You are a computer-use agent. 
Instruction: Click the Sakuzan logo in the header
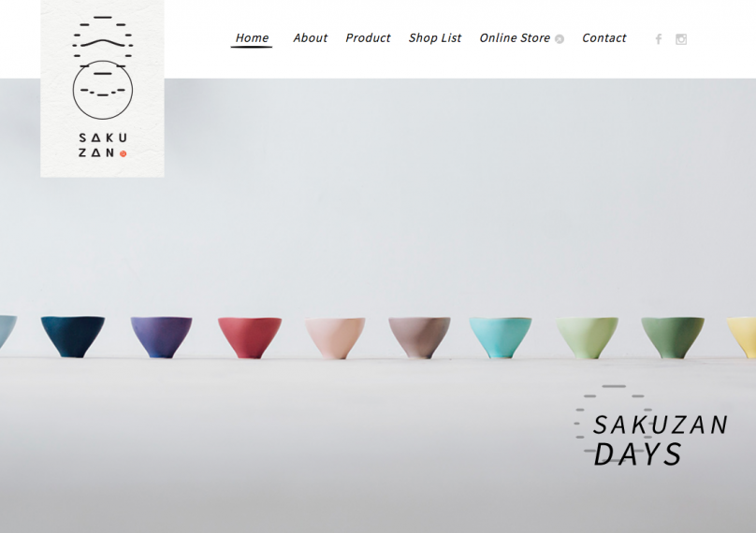(102, 88)
